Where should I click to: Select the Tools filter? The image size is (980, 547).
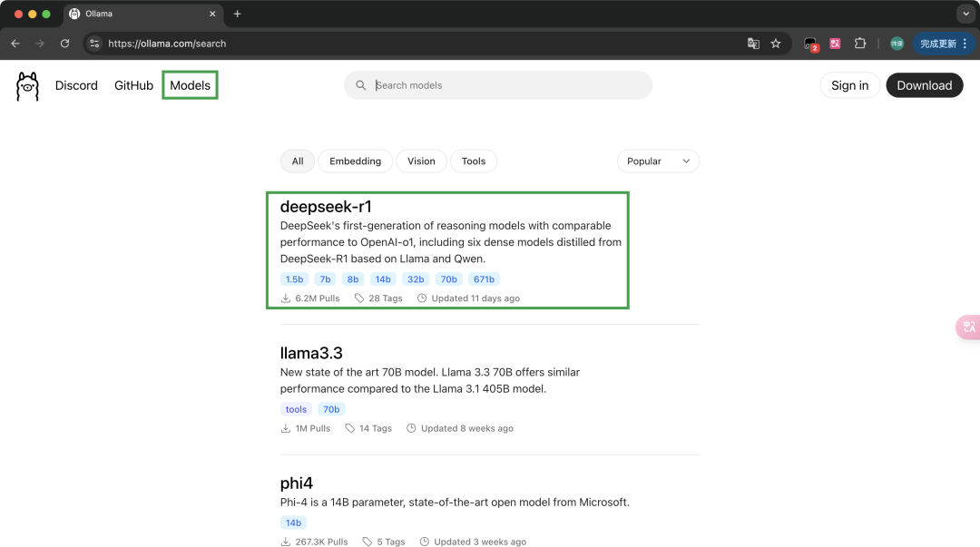click(x=473, y=161)
